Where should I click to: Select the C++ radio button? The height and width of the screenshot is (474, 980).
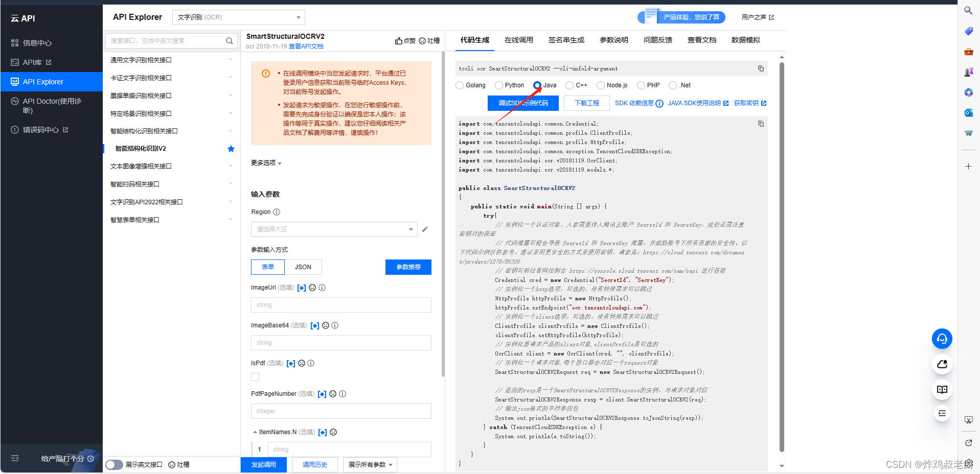tap(569, 85)
